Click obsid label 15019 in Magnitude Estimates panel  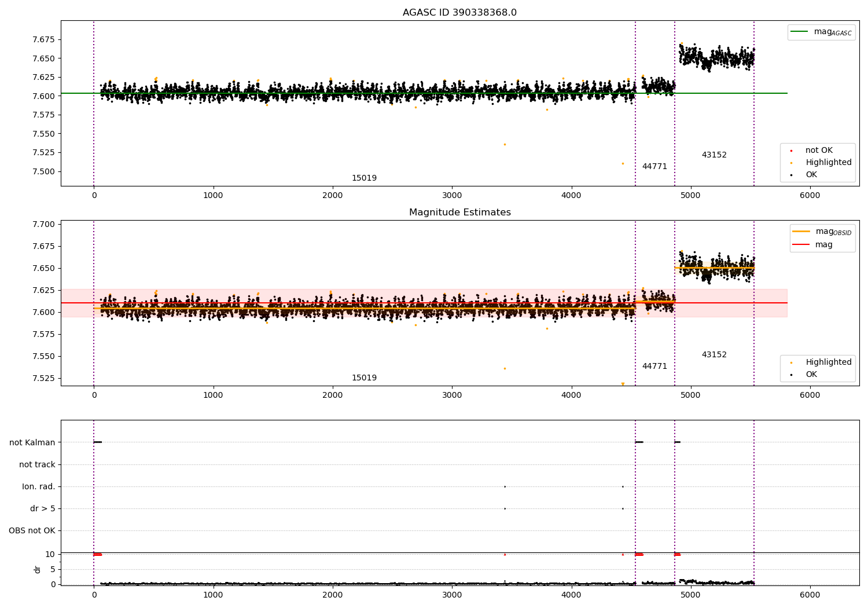(x=364, y=378)
